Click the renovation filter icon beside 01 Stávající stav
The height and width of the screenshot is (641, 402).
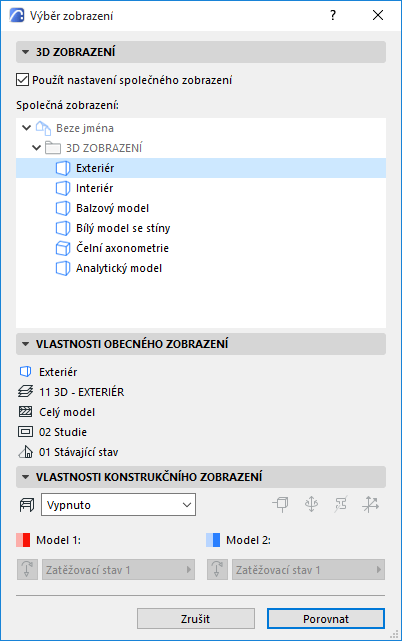25,452
